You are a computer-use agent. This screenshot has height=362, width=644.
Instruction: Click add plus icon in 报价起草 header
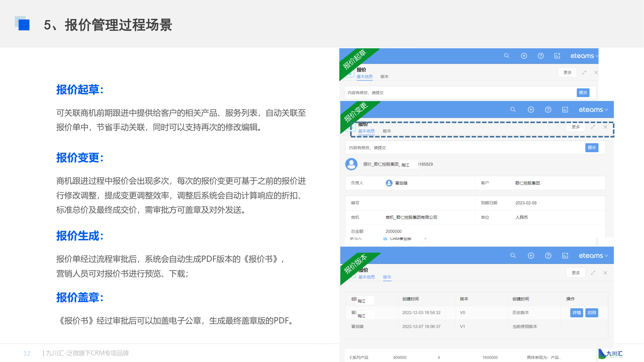pyautogui.click(x=524, y=56)
